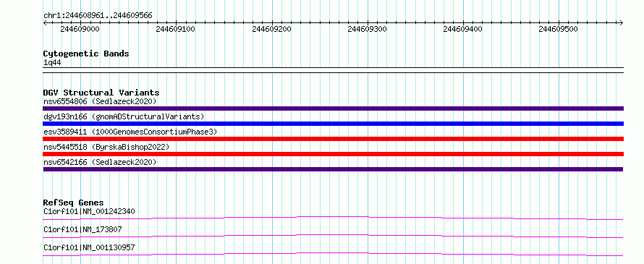Click the right arrow on the ruler

(x=622, y=22)
